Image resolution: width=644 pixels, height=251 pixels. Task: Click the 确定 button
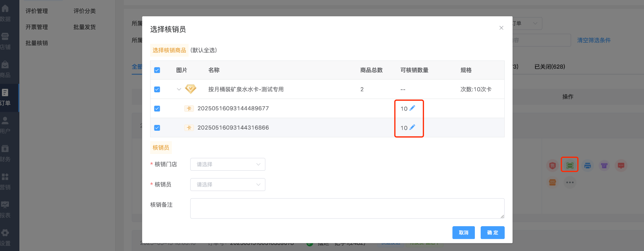(x=493, y=232)
